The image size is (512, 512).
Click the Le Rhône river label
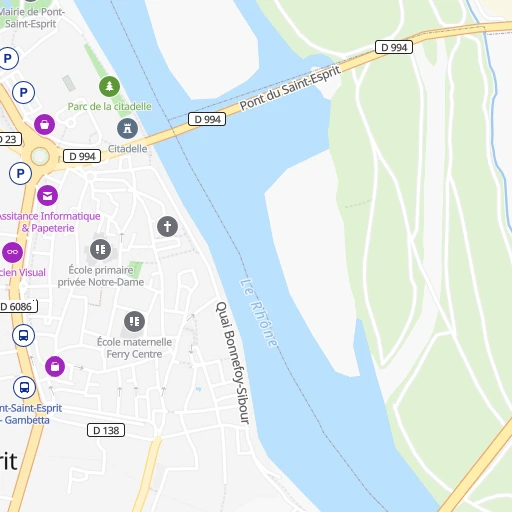pyautogui.click(x=258, y=313)
